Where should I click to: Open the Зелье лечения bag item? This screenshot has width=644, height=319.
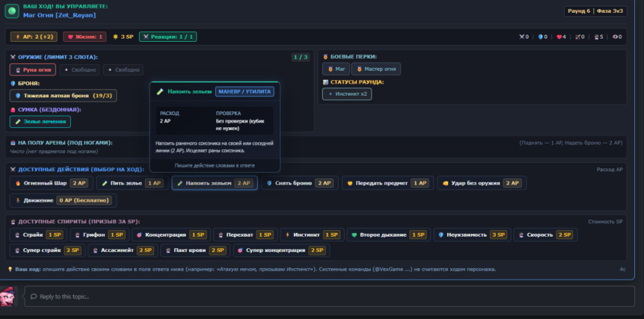[x=40, y=122]
